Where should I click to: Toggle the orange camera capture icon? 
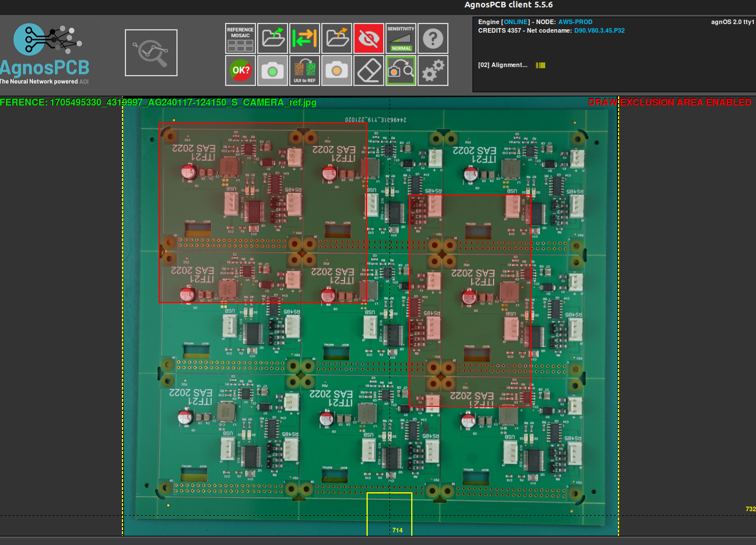point(336,70)
